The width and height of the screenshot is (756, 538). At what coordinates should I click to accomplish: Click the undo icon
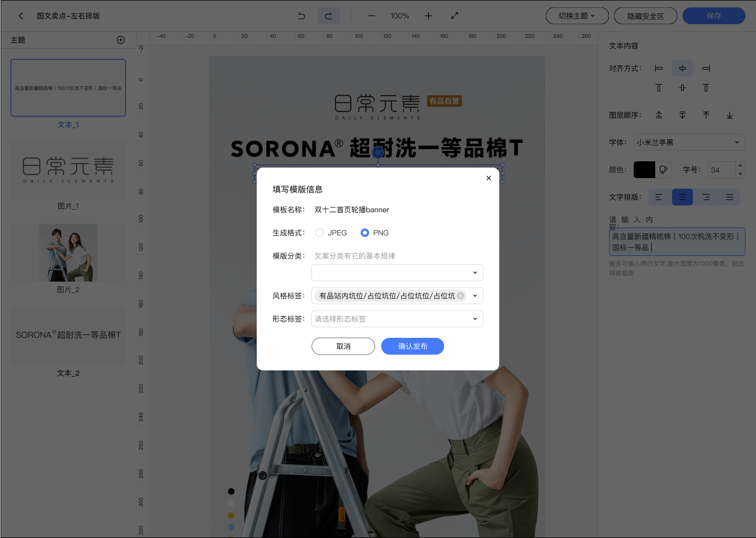(x=301, y=16)
